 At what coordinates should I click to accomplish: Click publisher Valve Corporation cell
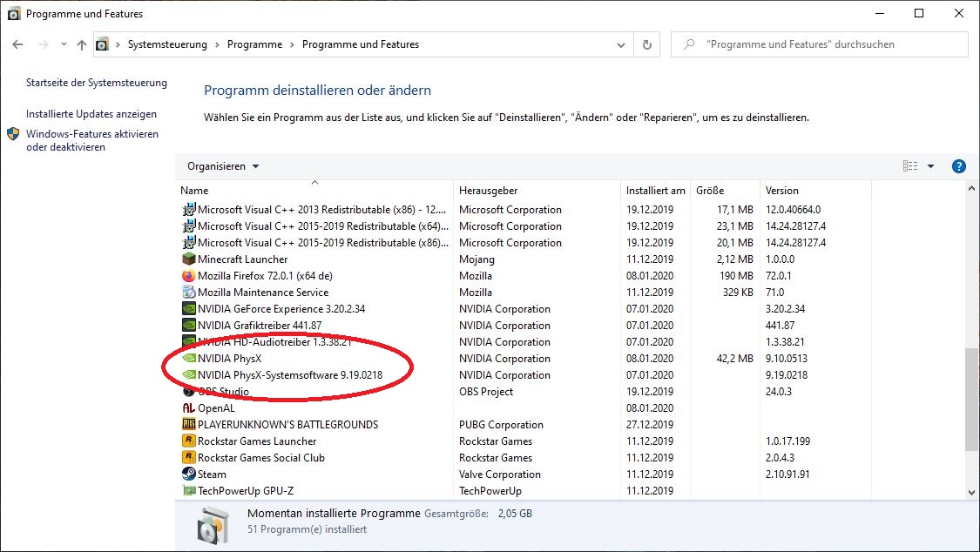[x=500, y=474]
